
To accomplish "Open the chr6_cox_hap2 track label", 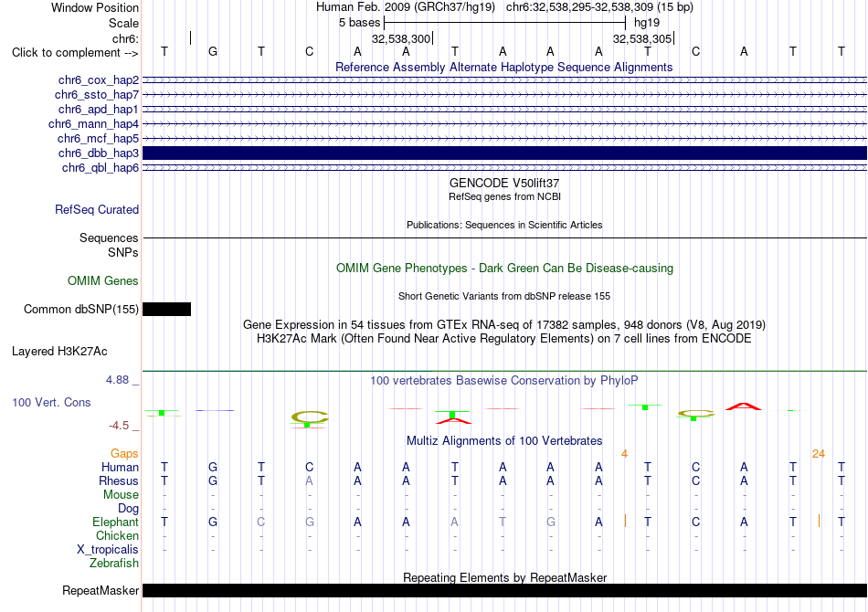I will (99, 80).
